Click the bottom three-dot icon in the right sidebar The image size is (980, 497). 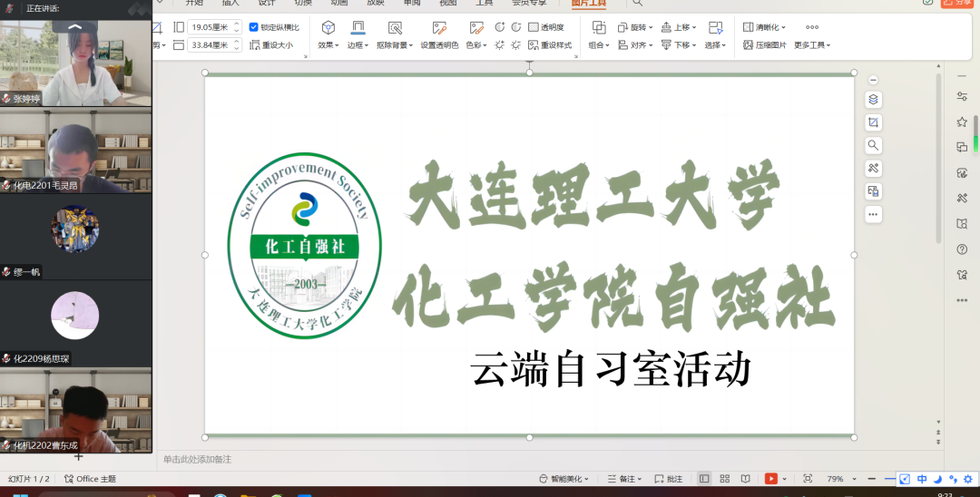tap(962, 300)
